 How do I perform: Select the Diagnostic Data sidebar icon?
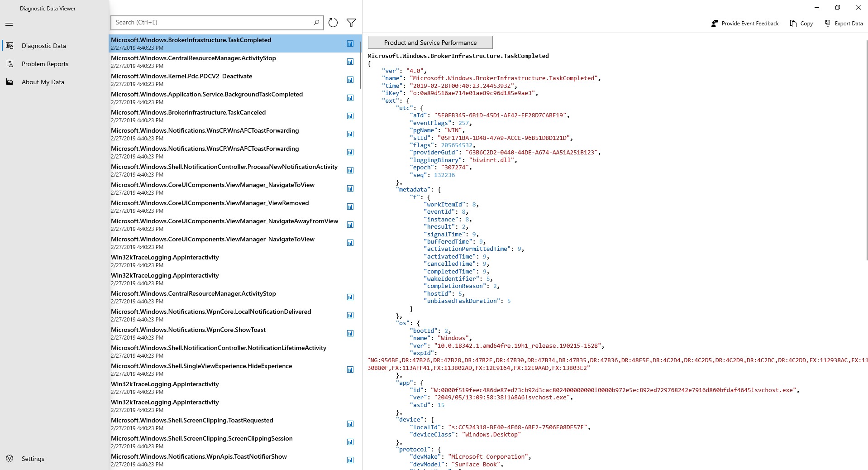point(10,45)
